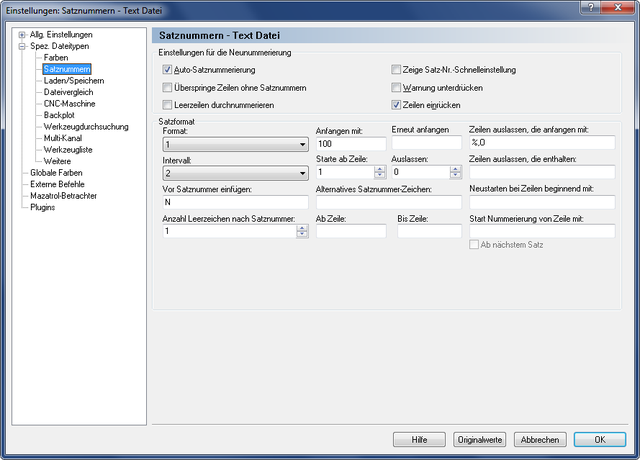
Task: Click the Bis Zeile field
Action: tap(429, 231)
